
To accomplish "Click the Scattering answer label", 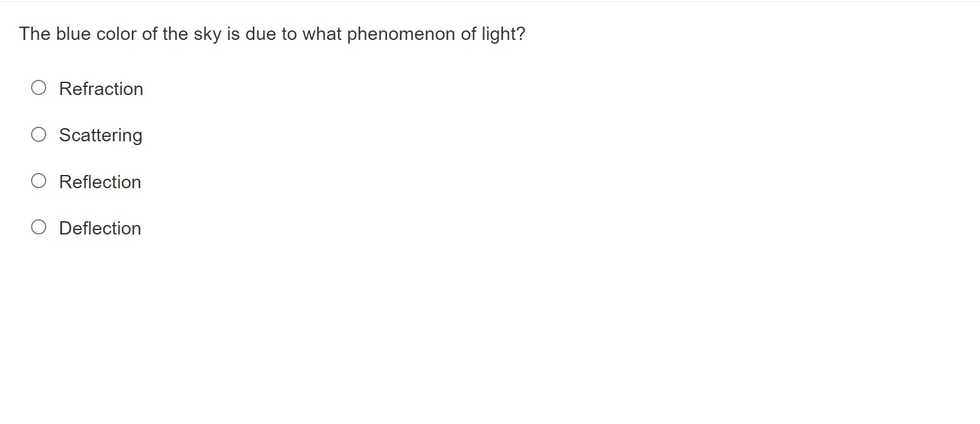I will point(100,136).
